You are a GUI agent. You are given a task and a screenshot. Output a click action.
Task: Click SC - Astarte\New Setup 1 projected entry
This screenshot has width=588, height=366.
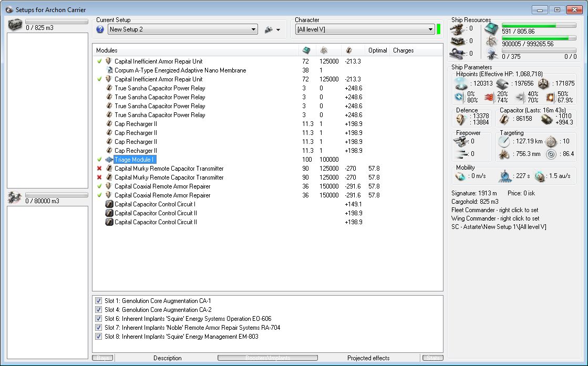coord(499,227)
